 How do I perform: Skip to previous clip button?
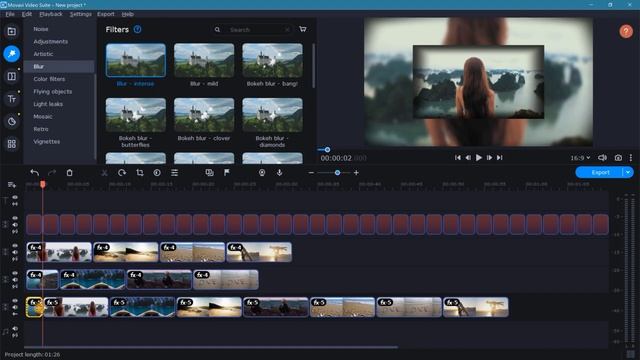tap(458, 158)
